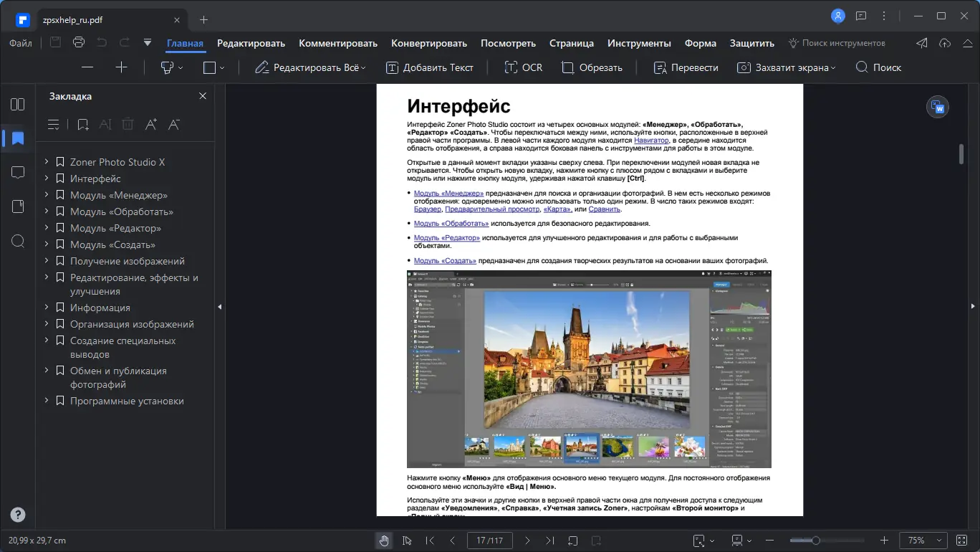Screen dimensions: 980x552
Task: Click the «Перевести» button
Action: [686, 67]
